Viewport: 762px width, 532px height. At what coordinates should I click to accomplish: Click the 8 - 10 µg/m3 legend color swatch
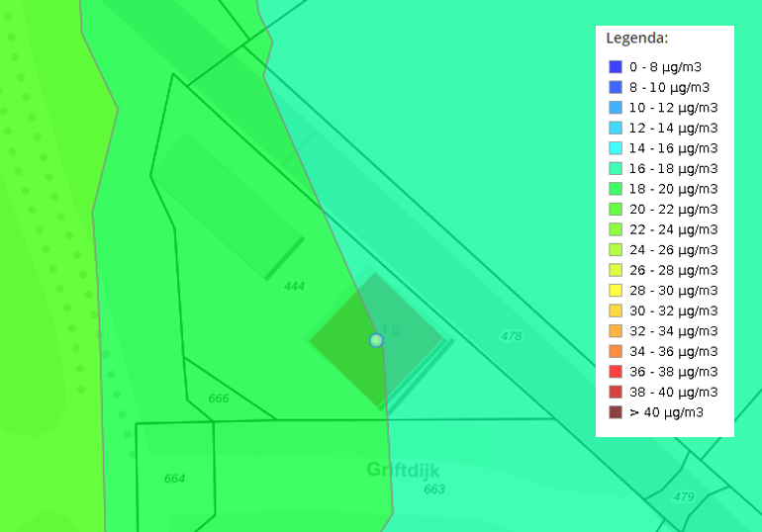tap(616, 87)
